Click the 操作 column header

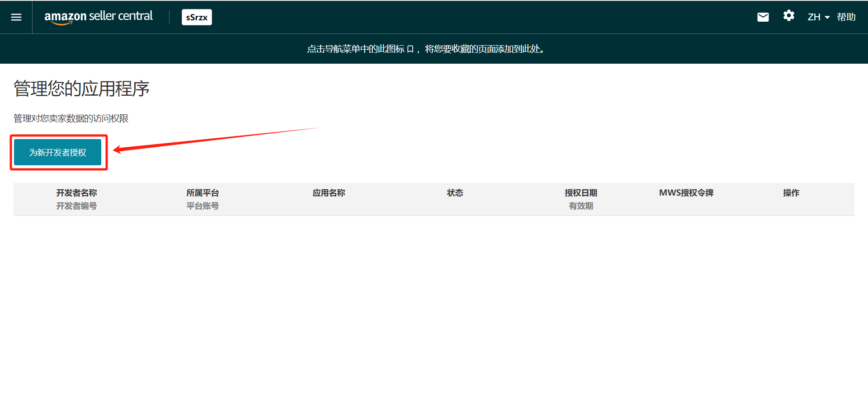(791, 193)
